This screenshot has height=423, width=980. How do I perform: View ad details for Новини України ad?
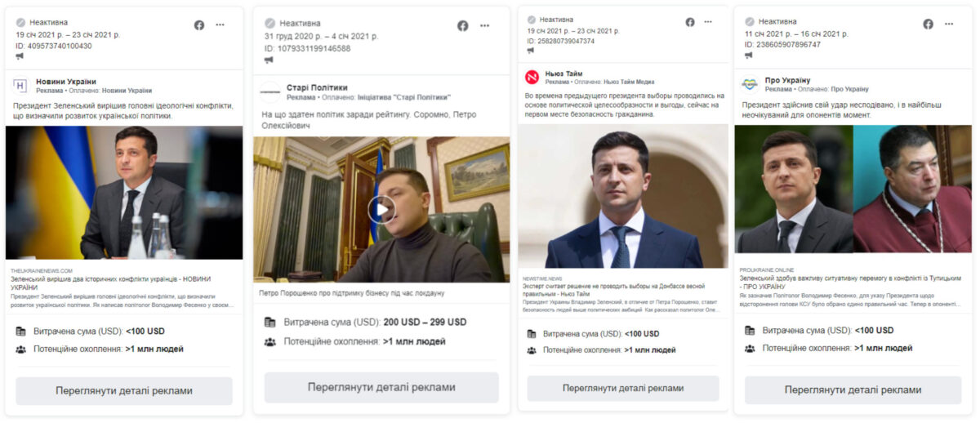pyautogui.click(x=124, y=390)
